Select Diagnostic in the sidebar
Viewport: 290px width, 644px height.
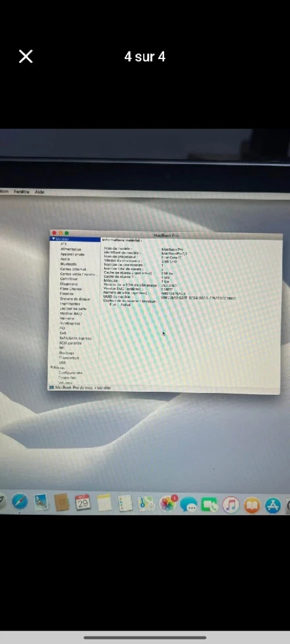[68, 284]
